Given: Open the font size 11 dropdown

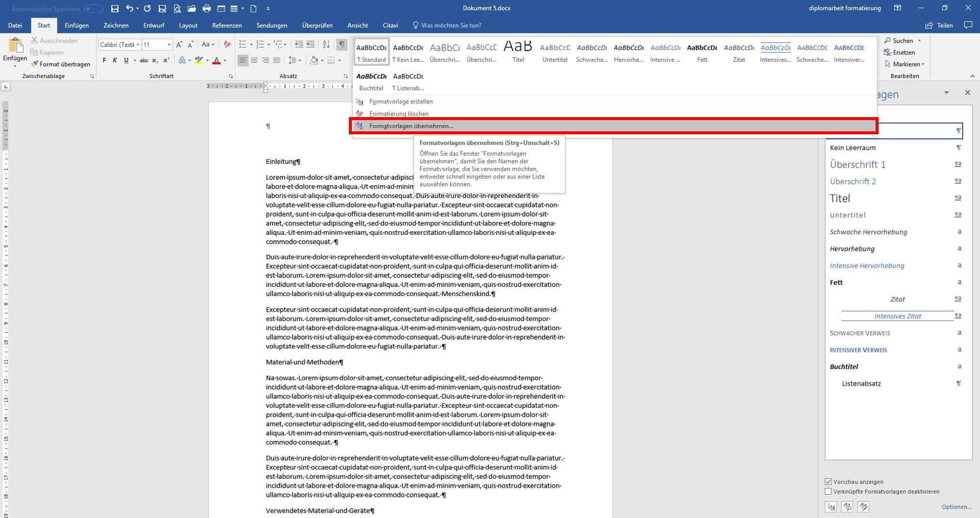Looking at the screenshot, I should [x=169, y=45].
